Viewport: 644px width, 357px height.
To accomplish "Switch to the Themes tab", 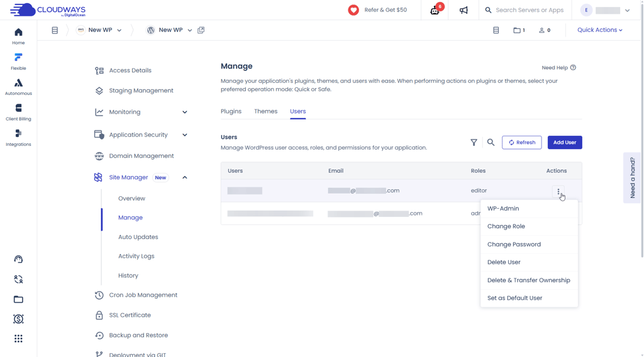I will coord(266,111).
